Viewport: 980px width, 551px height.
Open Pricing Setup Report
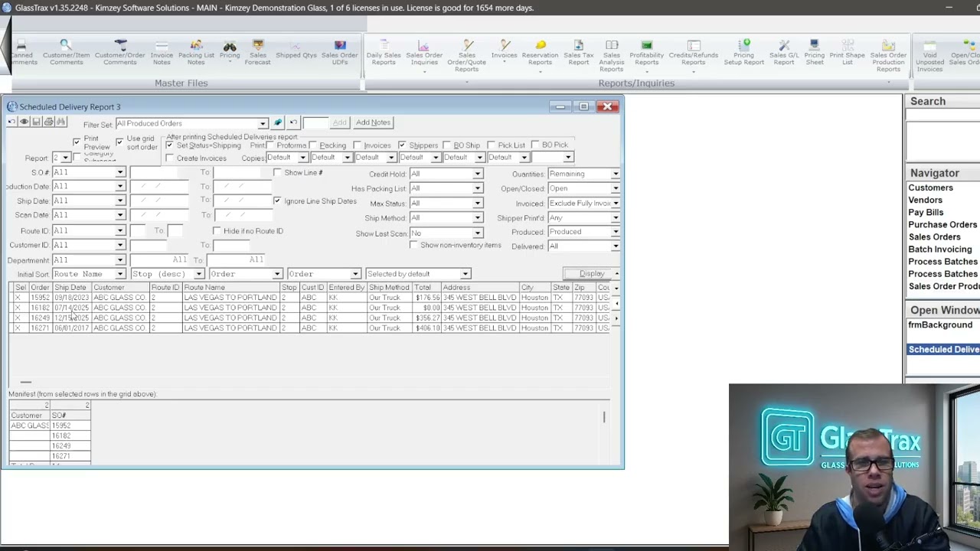[x=743, y=52]
